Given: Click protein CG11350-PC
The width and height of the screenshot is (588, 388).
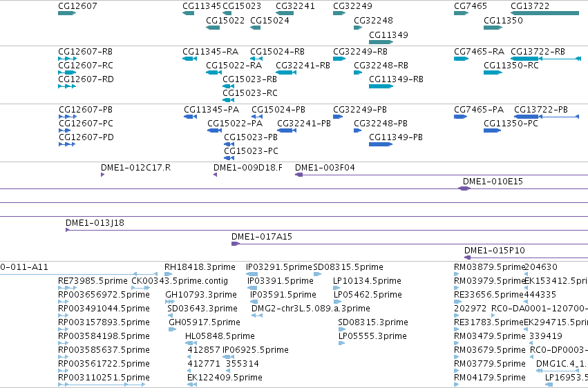Looking at the screenshot, I should [511, 123].
